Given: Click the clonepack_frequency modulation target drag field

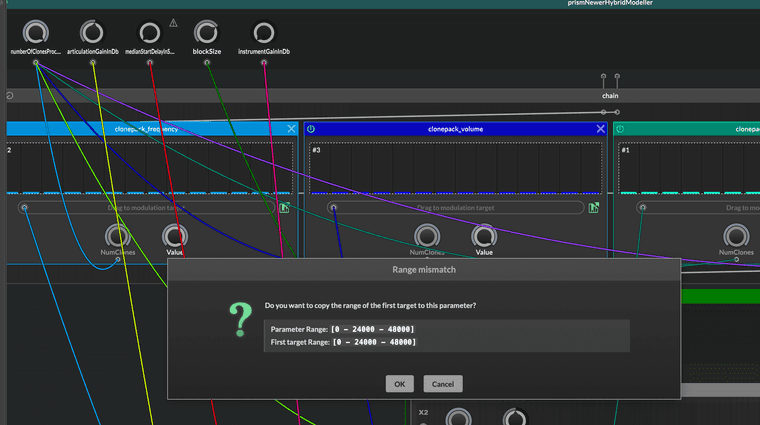Looking at the screenshot, I should (x=146, y=207).
